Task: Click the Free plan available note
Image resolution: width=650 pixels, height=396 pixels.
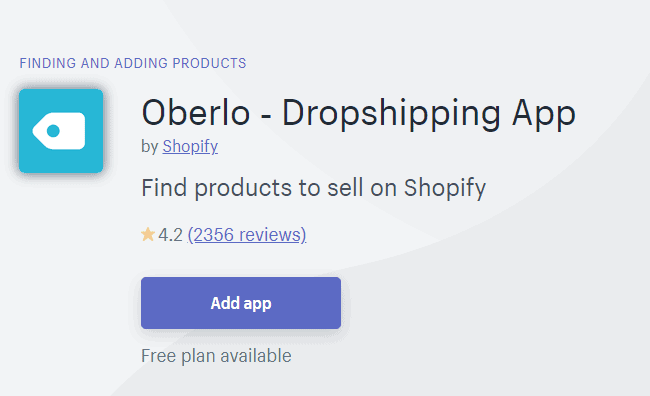Action: (x=216, y=356)
